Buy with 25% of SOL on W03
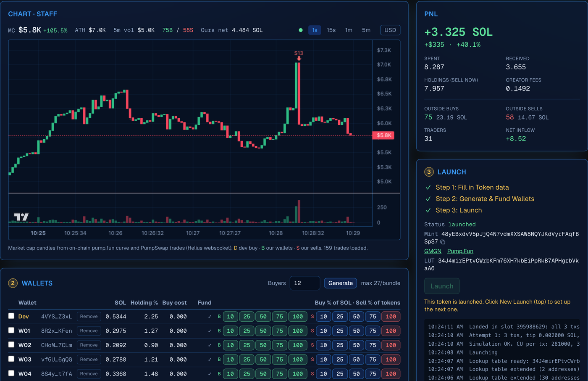Viewport: 588px width, 381px height. 247,360
